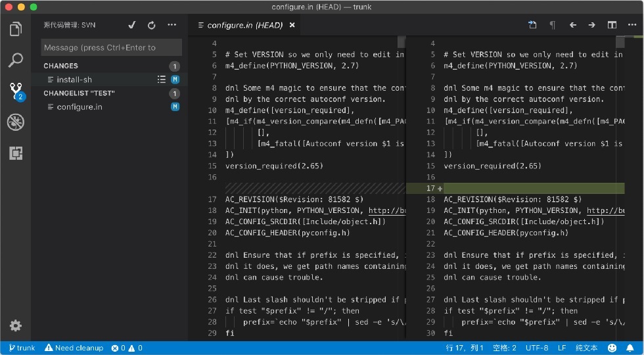The image size is (644, 355).
Task: Click the CHANGELIST TEST count badge
Action: coord(175,93)
